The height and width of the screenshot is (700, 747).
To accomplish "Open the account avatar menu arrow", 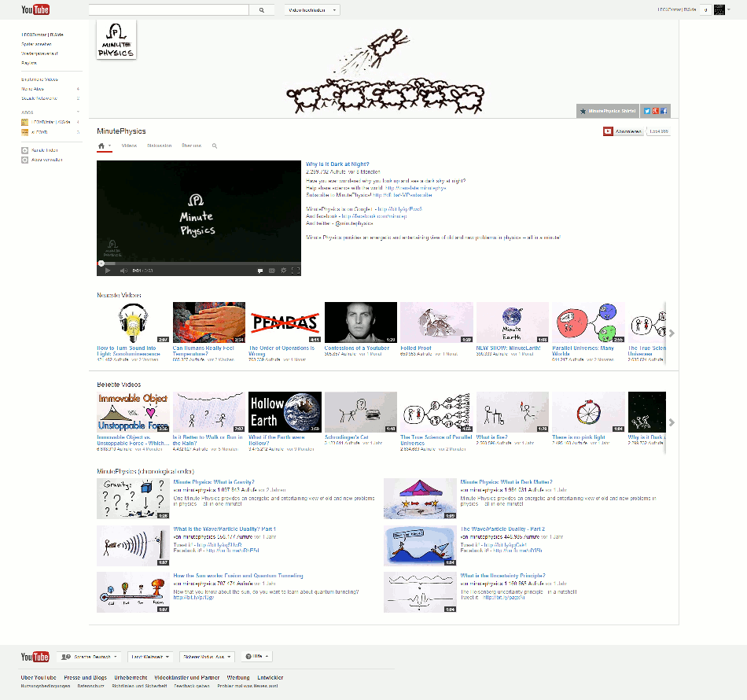I will [x=728, y=9].
